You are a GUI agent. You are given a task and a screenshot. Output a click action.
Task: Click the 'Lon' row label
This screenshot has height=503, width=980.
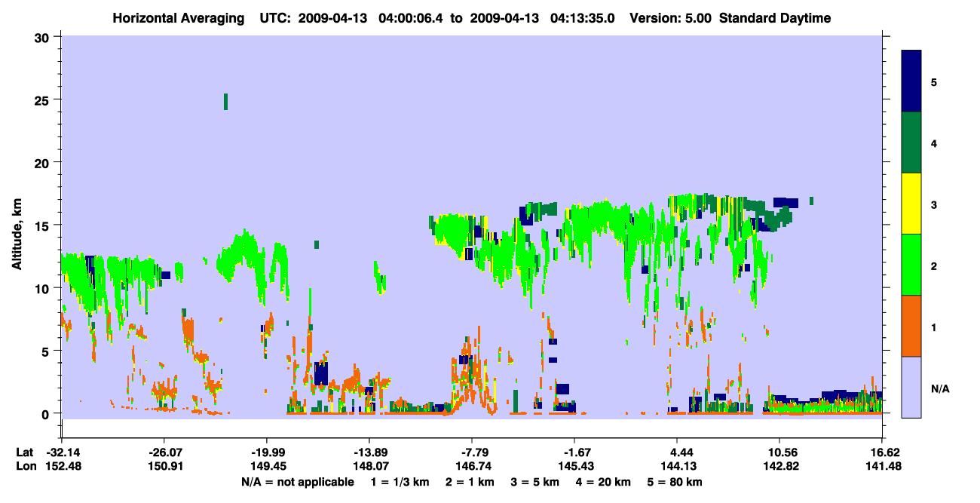point(25,466)
